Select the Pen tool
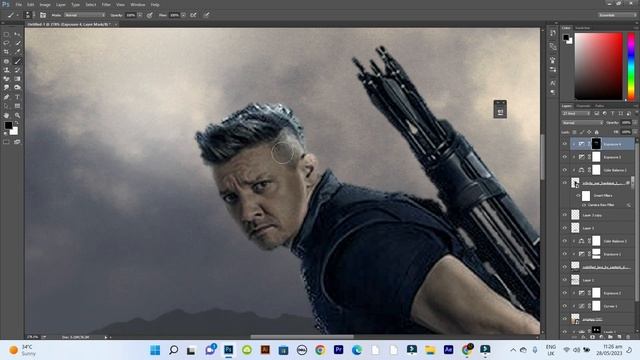The height and width of the screenshot is (360, 640). (7, 97)
